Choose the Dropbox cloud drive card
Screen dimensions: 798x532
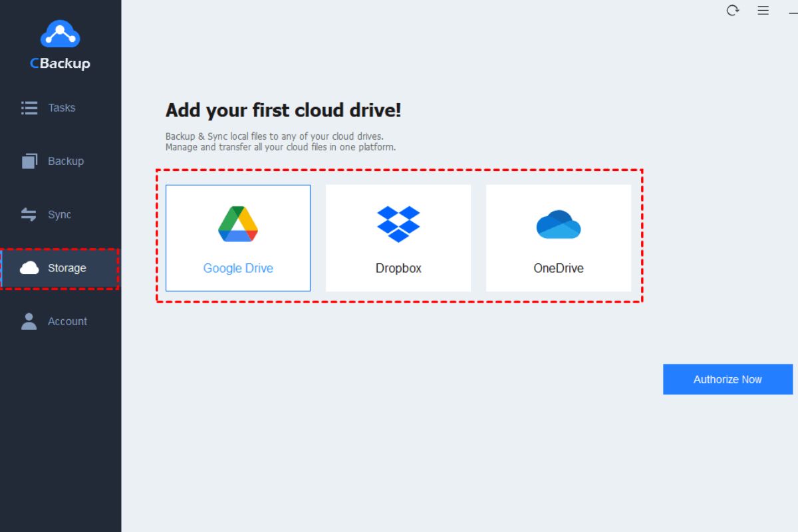coord(398,238)
